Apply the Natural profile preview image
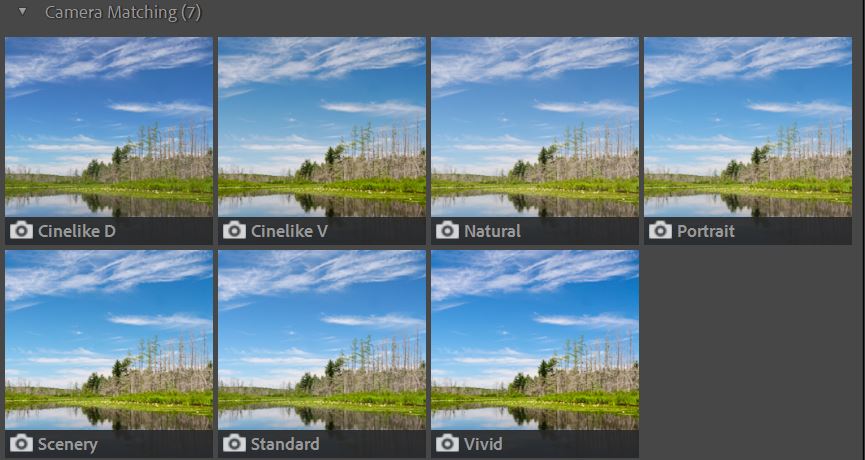This screenshot has width=865, height=460. [x=535, y=127]
